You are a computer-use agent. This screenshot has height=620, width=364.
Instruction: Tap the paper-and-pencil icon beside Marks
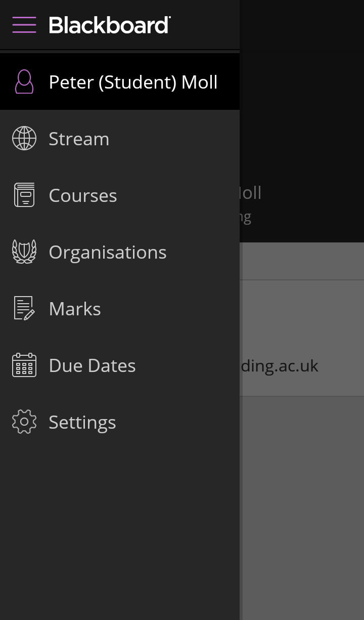(24, 308)
